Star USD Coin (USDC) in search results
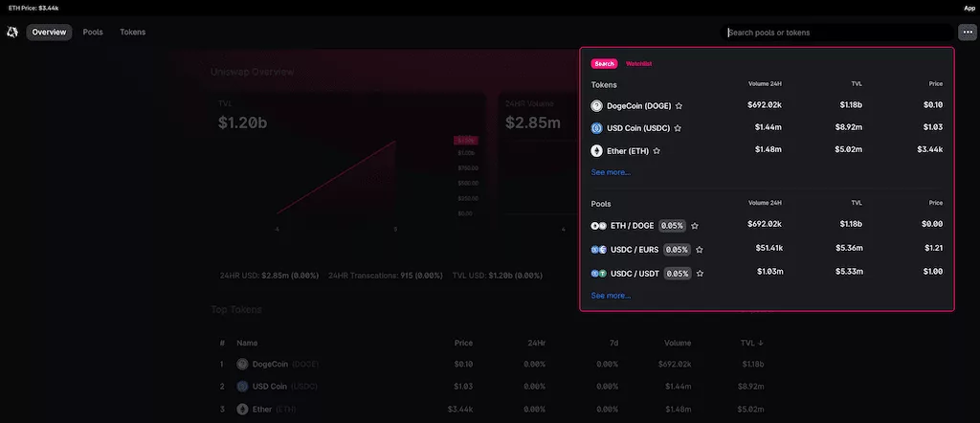980x423 pixels. tap(678, 128)
